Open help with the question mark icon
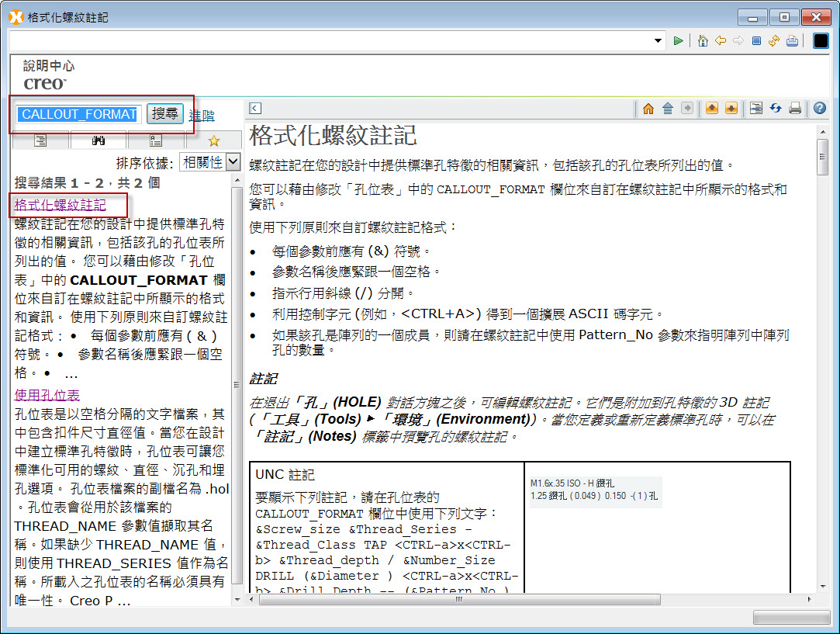 click(819, 108)
